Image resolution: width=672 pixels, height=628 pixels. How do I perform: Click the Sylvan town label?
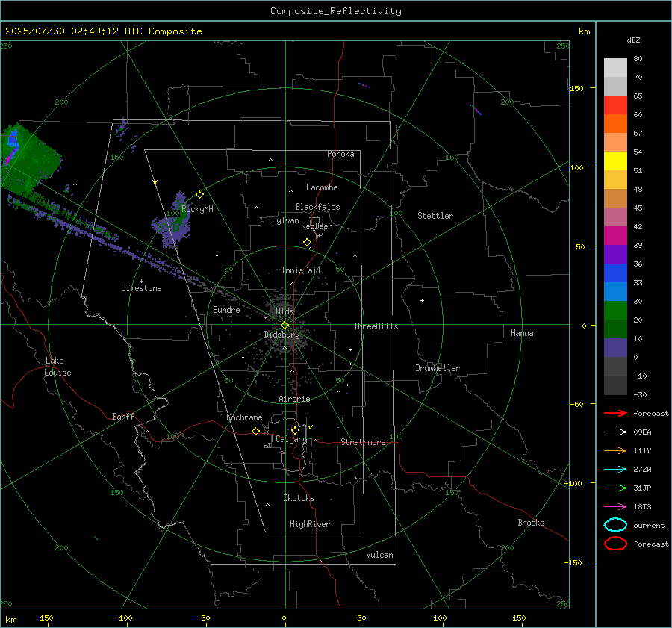[285, 221]
